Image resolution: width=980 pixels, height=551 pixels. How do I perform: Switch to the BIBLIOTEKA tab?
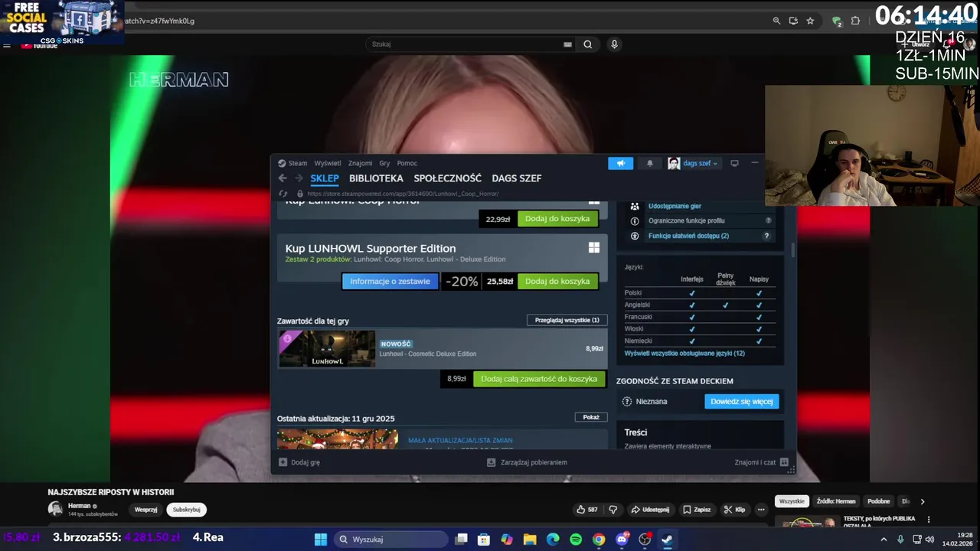point(376,178)
